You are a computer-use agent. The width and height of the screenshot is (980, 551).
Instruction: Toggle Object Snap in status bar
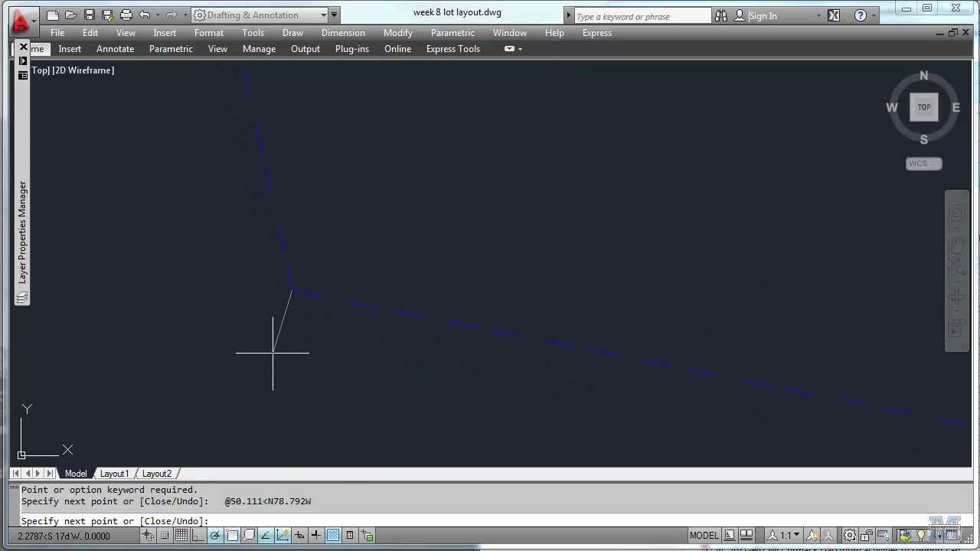coord(232,536)
